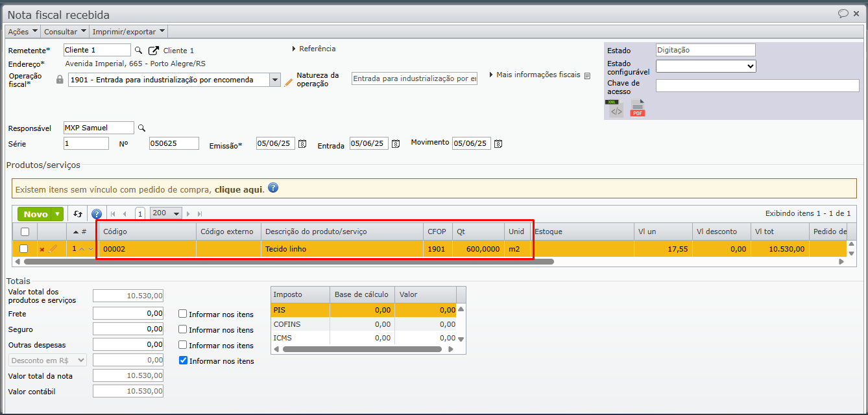Viewport: 868px width, 415px height.
Task: Delete the Tecido linho item row
Action: [42, 249]
